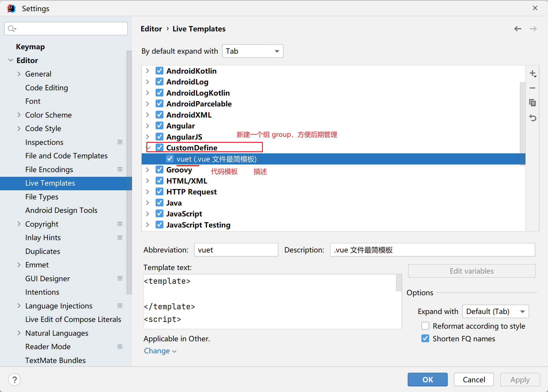Expand the Groovy template group
This screenshot has width=548, height=392.
[x=148, y=170]
